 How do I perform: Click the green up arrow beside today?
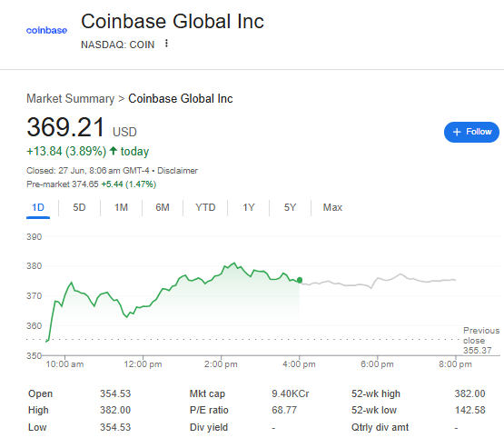coord(114,151)
